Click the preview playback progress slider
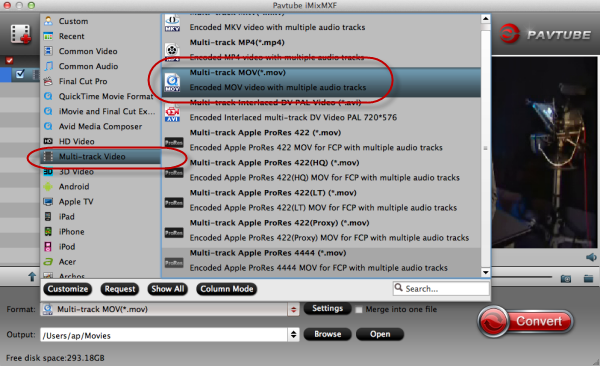 521,276
